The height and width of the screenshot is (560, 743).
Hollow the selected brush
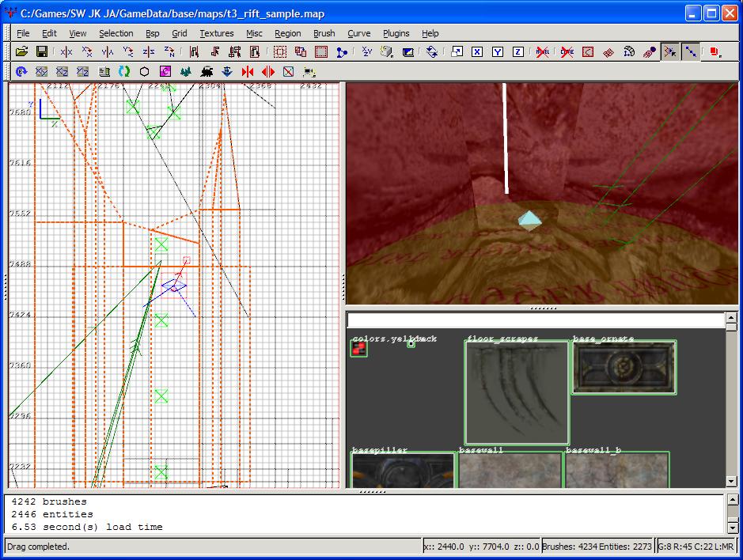tap(321, 51)
